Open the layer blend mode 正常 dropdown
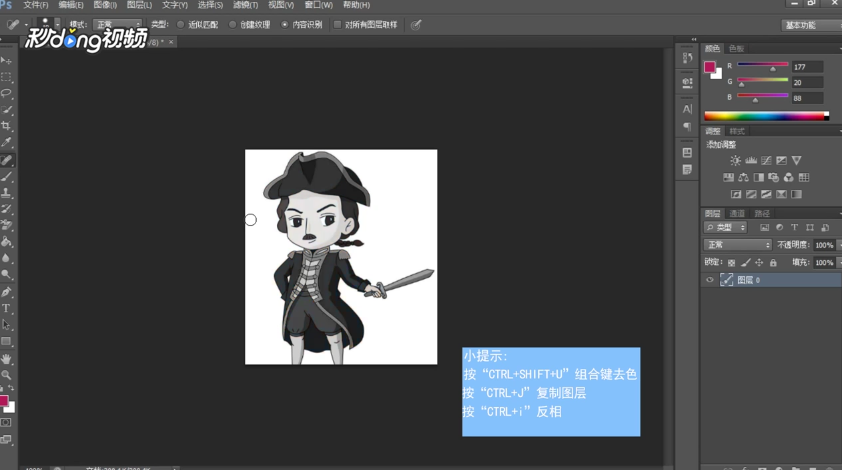The width and height of the screenshot is (842, 470). tap(738, 245)
